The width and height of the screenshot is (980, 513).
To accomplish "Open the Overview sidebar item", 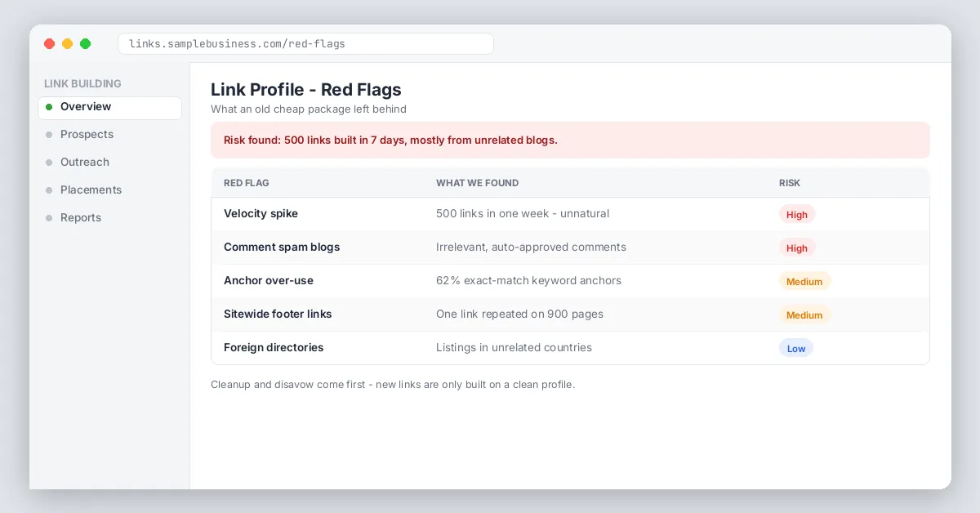I will (109, 107).
